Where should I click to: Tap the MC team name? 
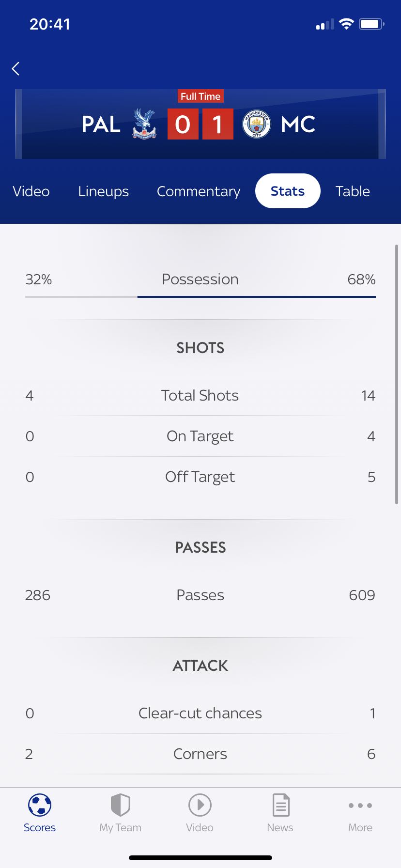tap(298, 124)
